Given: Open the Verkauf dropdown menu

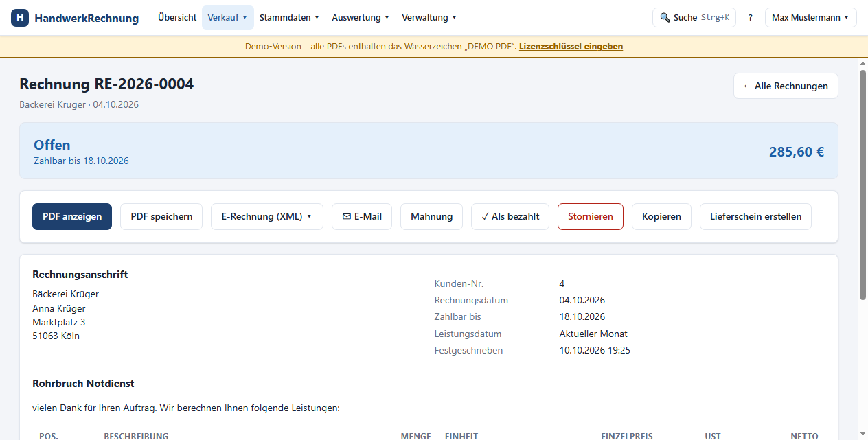Looking at the screenshot, I should point(227,18).
